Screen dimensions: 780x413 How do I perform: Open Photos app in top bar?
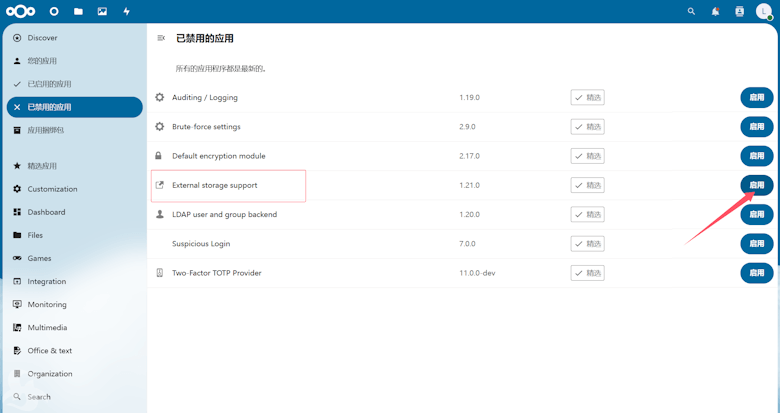[x=102, y=12]
